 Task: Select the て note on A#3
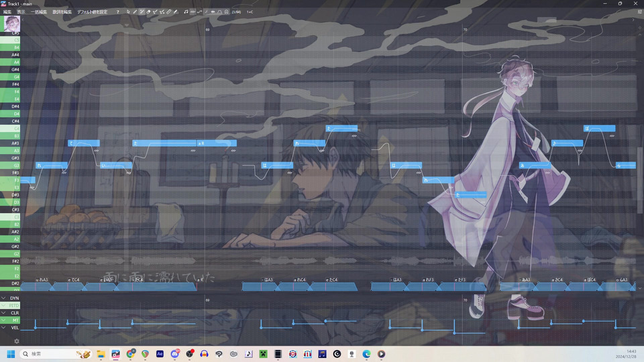(84, 143)
